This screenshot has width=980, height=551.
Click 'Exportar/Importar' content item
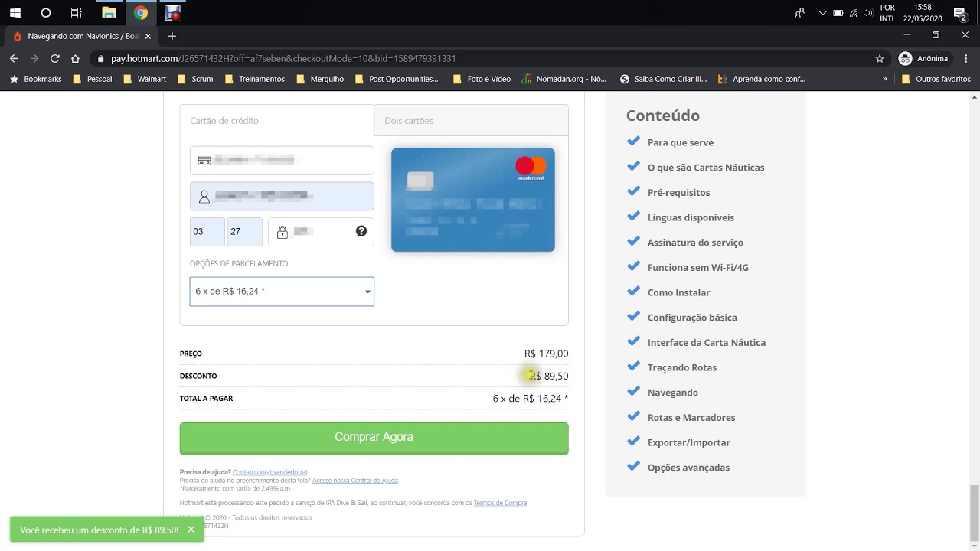point(689,442)
